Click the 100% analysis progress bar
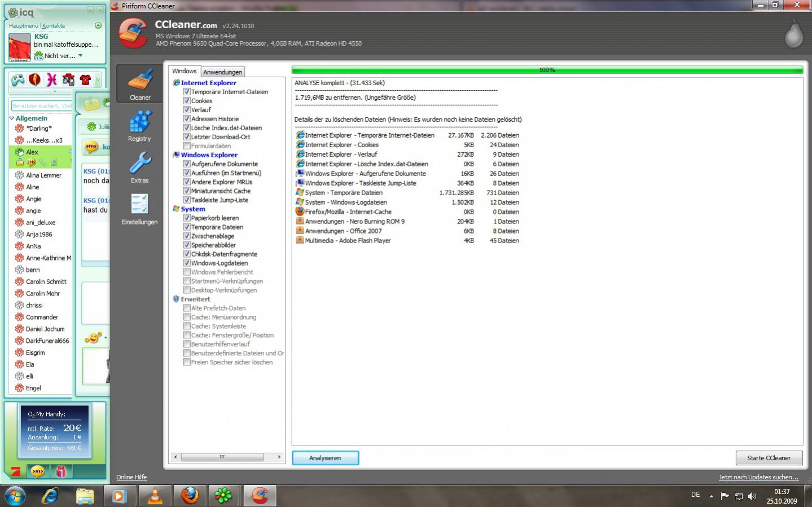This screenshot has height=507, width=812. (547, 70)
